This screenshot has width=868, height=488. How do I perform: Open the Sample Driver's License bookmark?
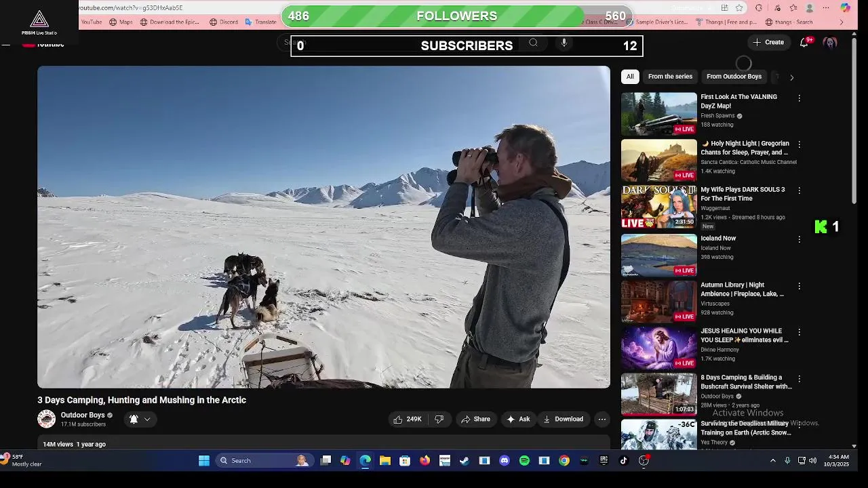point(657,22)
